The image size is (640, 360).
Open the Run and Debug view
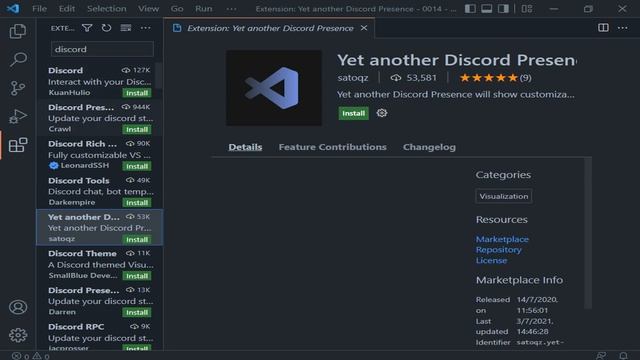click(18, 116)
